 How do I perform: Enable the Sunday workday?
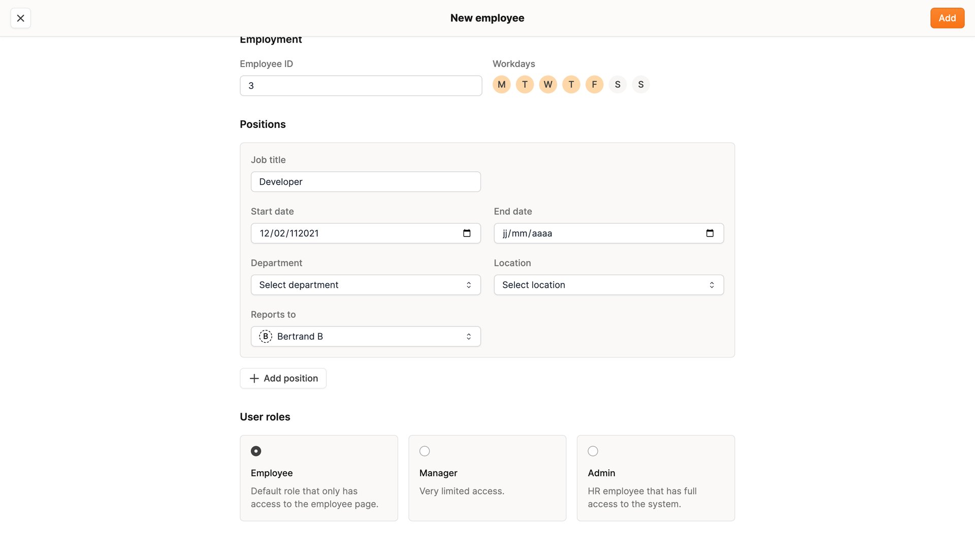pyautogui.click(x=640, y=84)
